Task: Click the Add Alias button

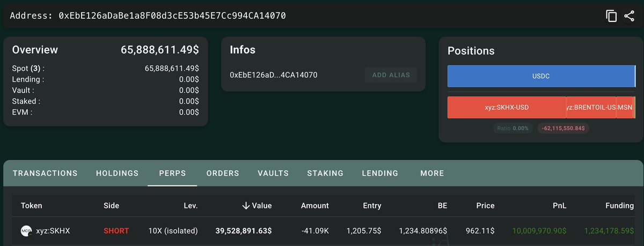Action: coord(391,75)
